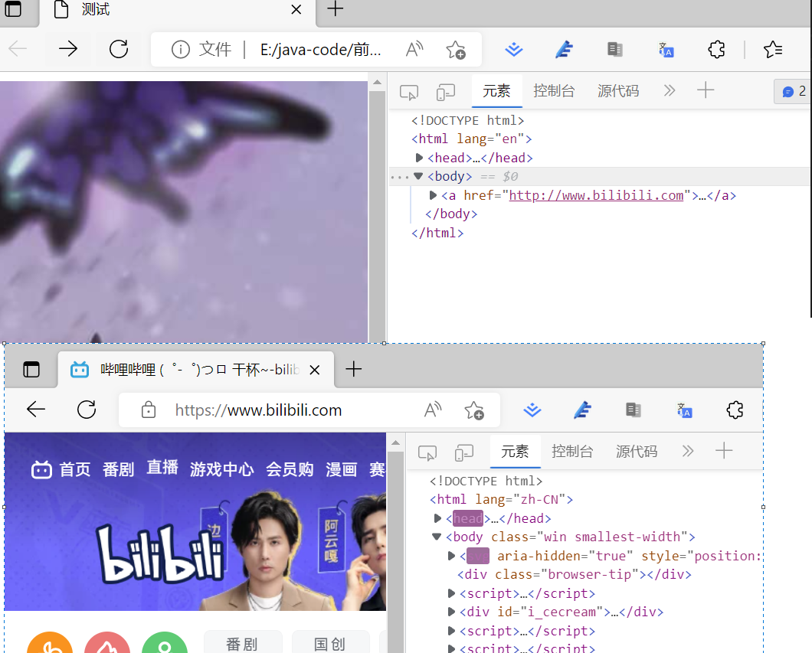Click the site info icon beside 文件 in the top window

pos(180,50)
